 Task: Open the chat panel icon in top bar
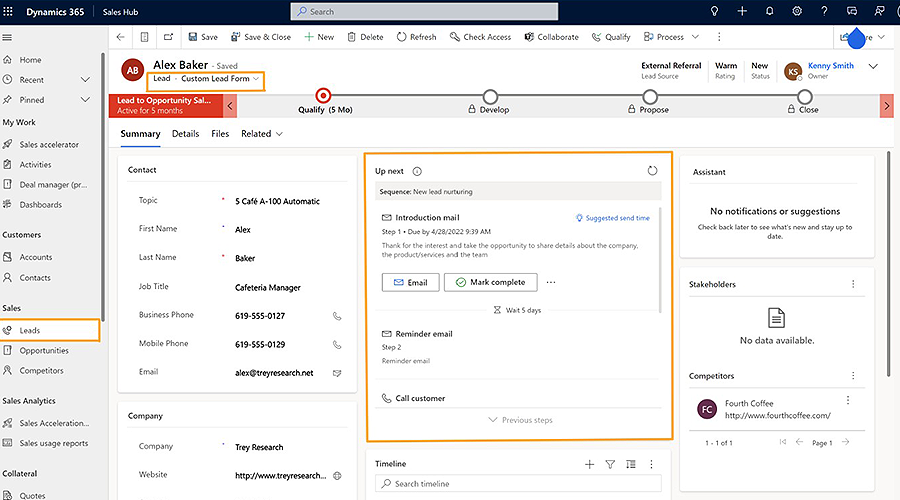[x=852, y=11]
